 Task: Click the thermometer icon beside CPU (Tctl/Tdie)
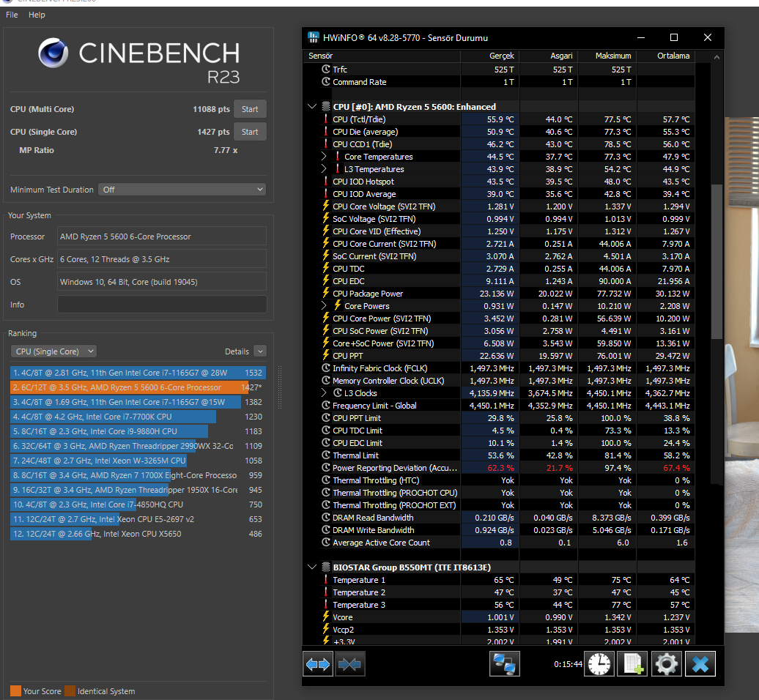click(326, 119)
